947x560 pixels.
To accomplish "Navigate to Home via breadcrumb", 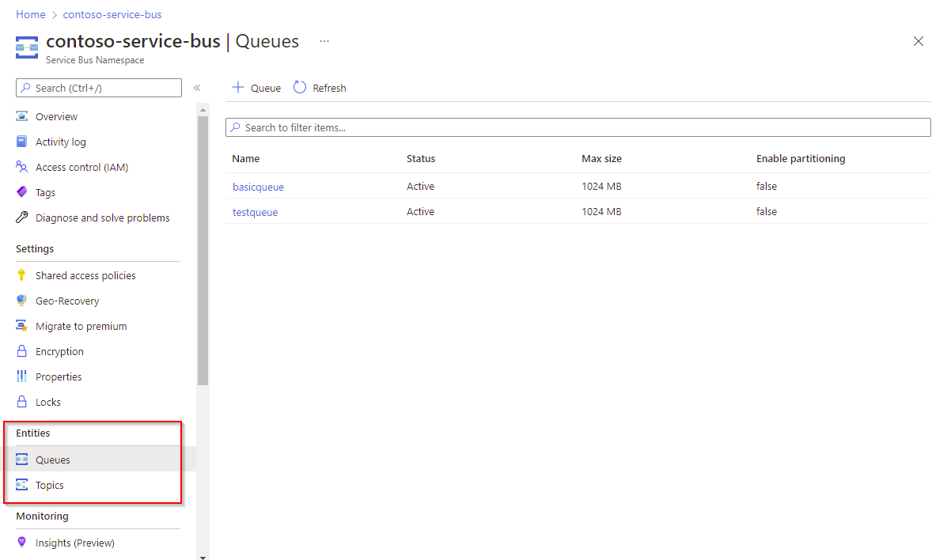I will pos(30,14).
